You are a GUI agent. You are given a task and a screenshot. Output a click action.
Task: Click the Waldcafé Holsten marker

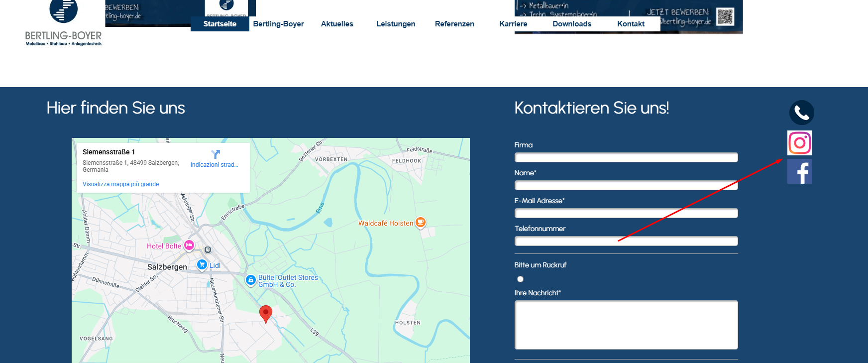pyautogui.click(x=421, y=223)
